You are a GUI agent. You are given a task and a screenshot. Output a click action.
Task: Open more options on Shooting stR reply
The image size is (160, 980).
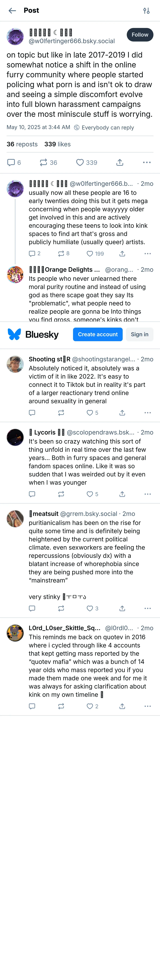[147, 413]
